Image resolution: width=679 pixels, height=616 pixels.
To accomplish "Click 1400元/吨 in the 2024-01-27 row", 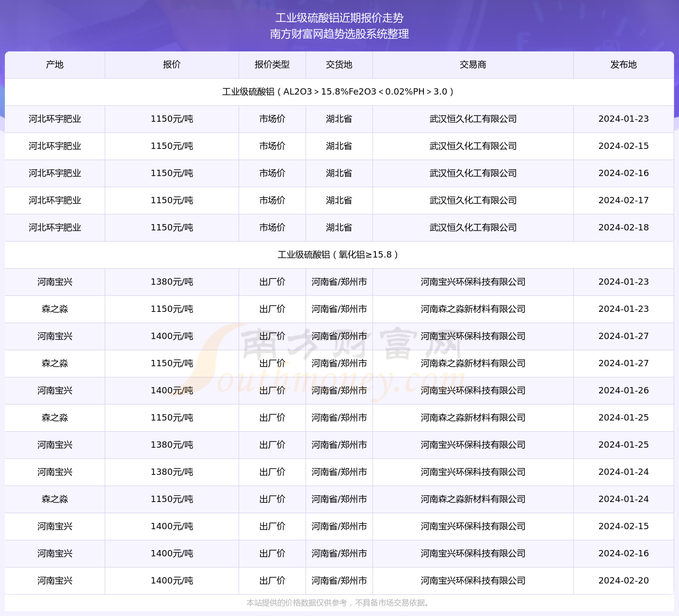I will click(x=172, y=336).
